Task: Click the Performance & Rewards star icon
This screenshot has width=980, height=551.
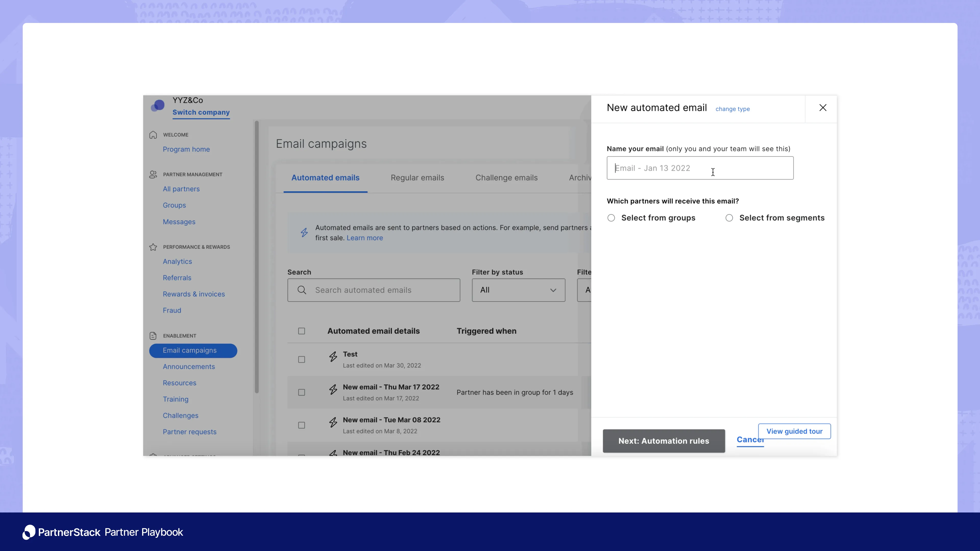Action: point(153,247)
